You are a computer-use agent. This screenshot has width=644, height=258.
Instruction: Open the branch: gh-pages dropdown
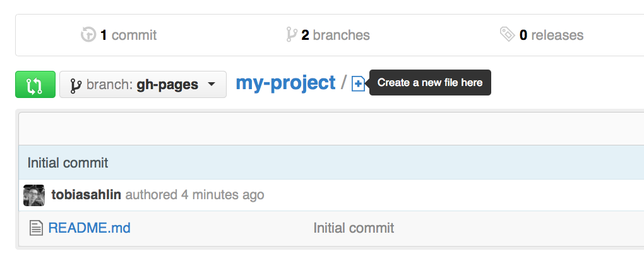pyautogui.click(x=143, y=84)
